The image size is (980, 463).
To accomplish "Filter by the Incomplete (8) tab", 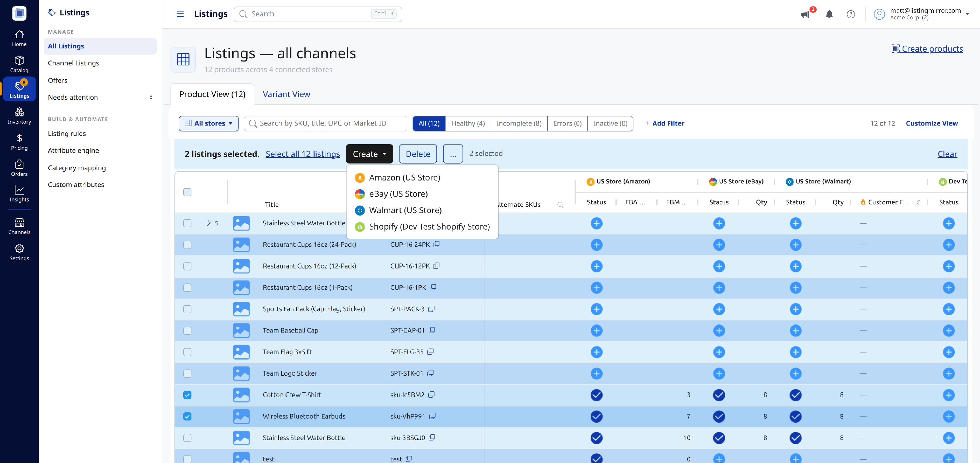I will pos(518,123).
